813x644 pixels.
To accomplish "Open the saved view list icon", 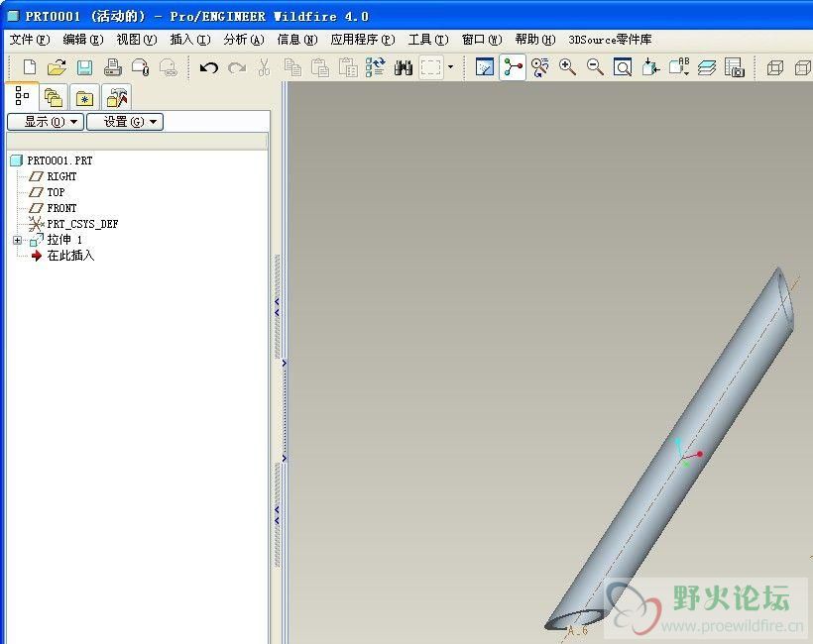I will (679, 67).
